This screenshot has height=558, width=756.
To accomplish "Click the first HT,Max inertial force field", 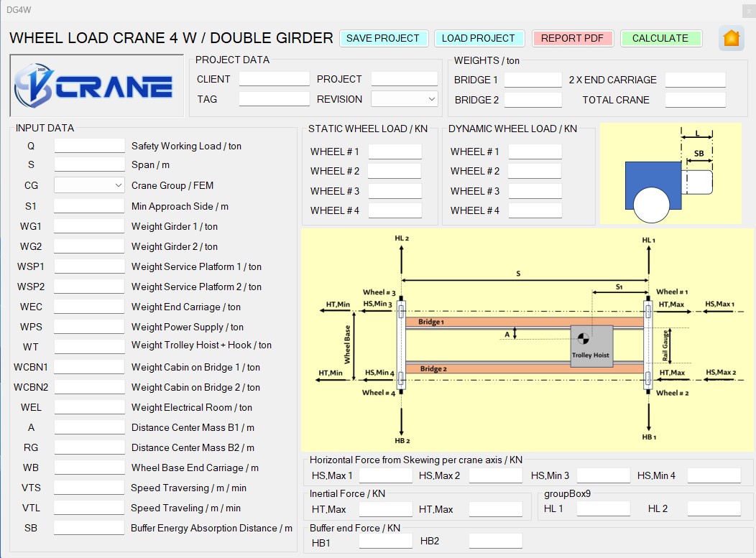I will (386, 509).
